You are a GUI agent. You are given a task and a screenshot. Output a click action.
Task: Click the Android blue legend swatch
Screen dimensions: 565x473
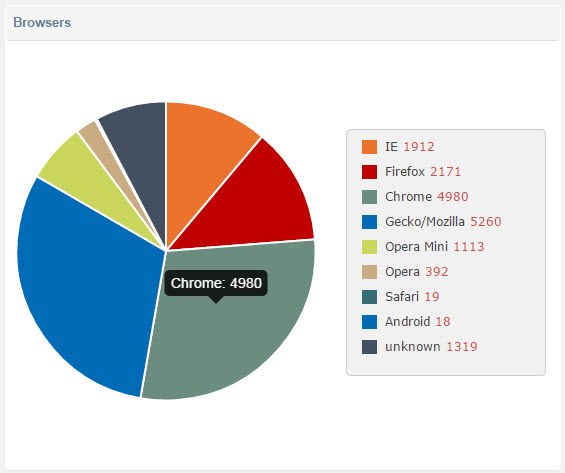(x=369, y=322)
